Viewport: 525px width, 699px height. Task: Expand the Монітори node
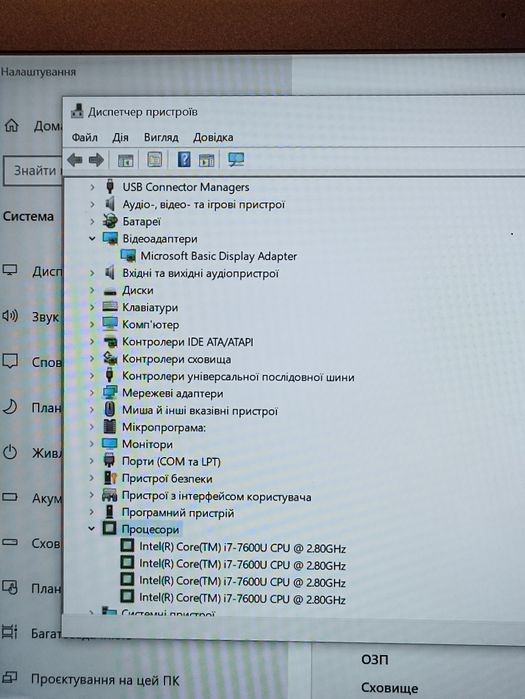point(92,444)
